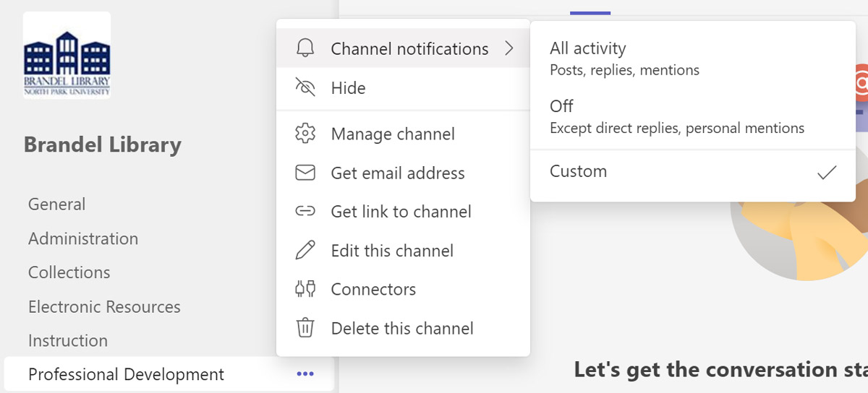Expand the Channel notifications submenu arrow
Viewport: 868px width, 393px height.
coord(509,48)
